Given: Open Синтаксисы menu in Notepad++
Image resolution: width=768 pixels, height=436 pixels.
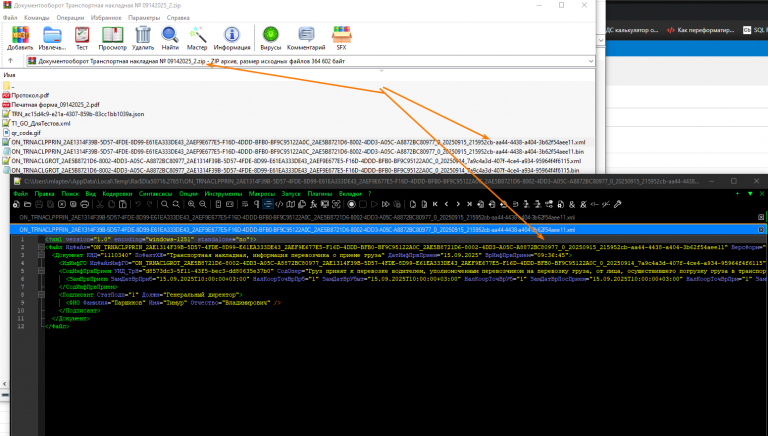Looking at the screenshot, I should tap(155, 194).
